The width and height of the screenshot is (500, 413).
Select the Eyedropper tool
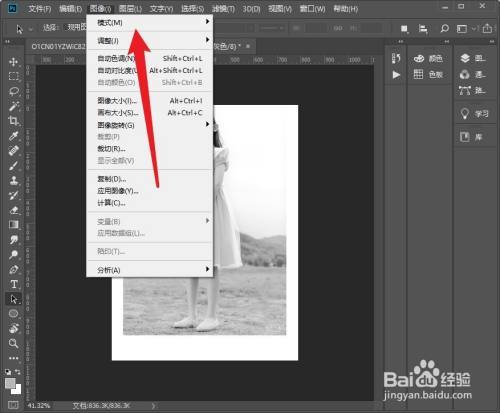click(14, 136)
